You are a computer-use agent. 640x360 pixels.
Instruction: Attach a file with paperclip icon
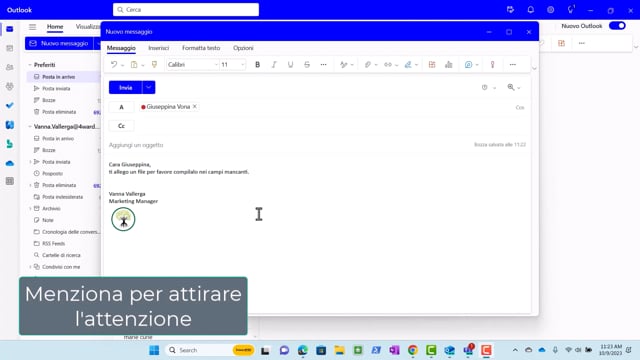[x=368, y=64]
